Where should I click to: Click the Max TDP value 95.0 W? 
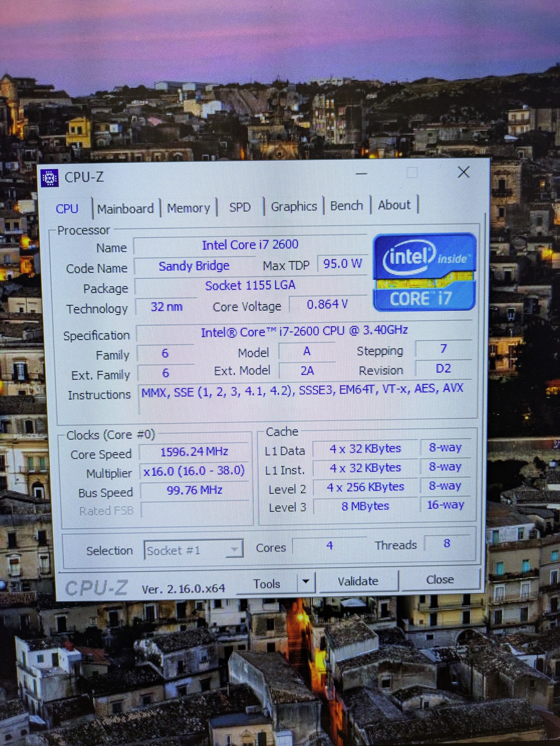(342, 263)
